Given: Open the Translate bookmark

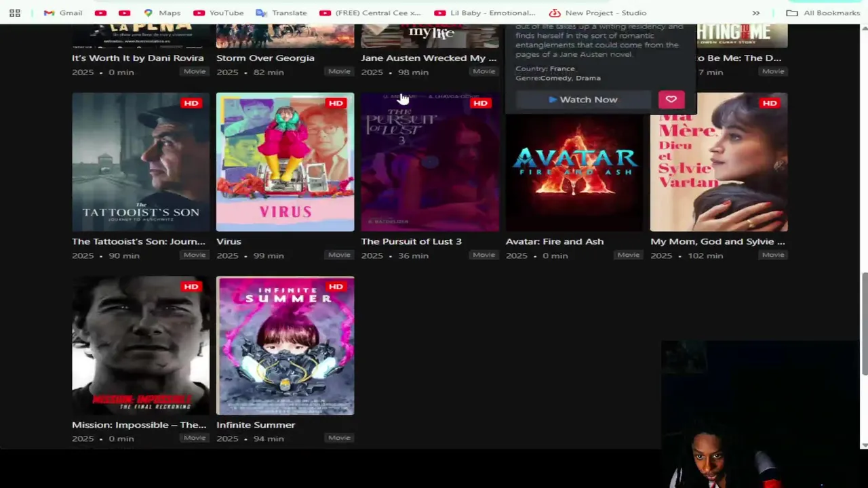Looking at the screenshot, I should (281, 13).
